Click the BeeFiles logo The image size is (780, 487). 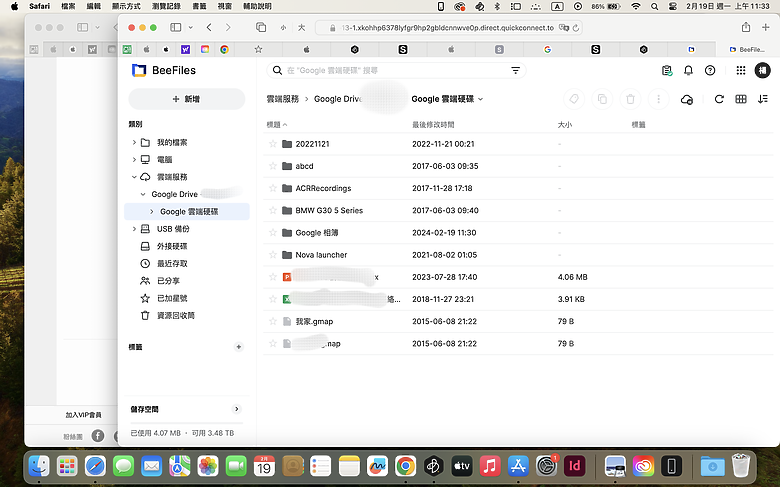(x=164, y=70)
